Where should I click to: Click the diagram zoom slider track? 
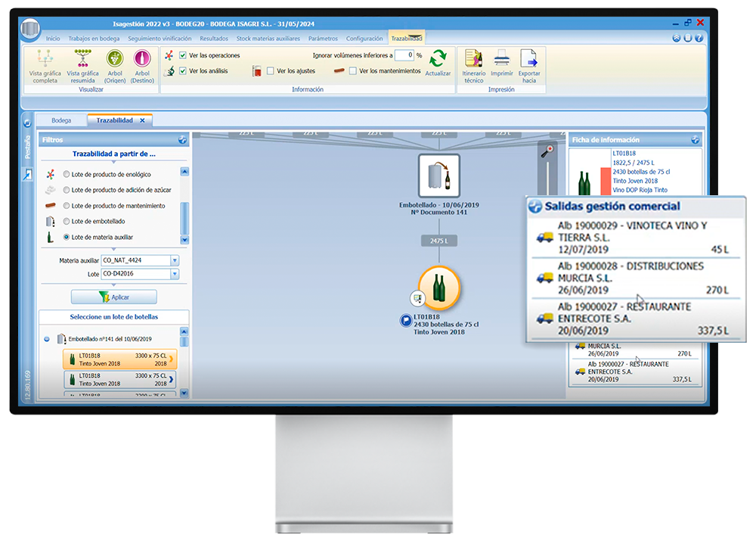[x=547, y=178]
